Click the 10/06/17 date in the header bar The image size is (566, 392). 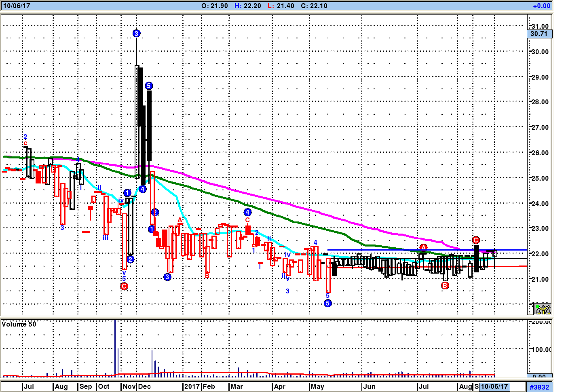pos(17,6)
